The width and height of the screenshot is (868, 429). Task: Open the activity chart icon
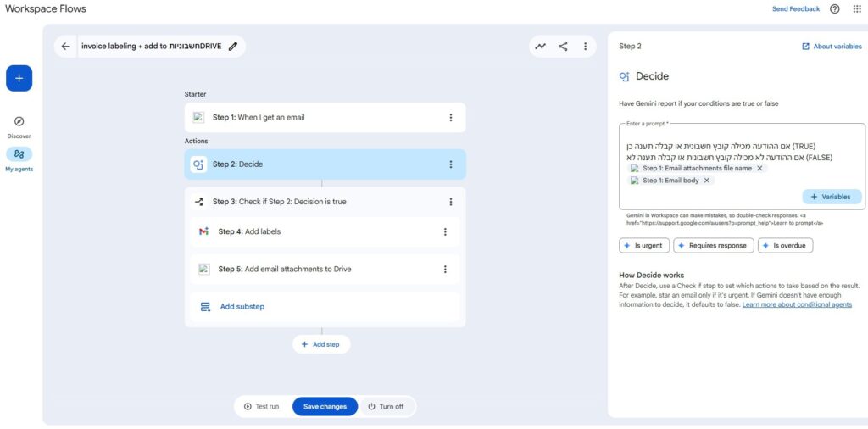pyautogui.click(x=540, y=47)
